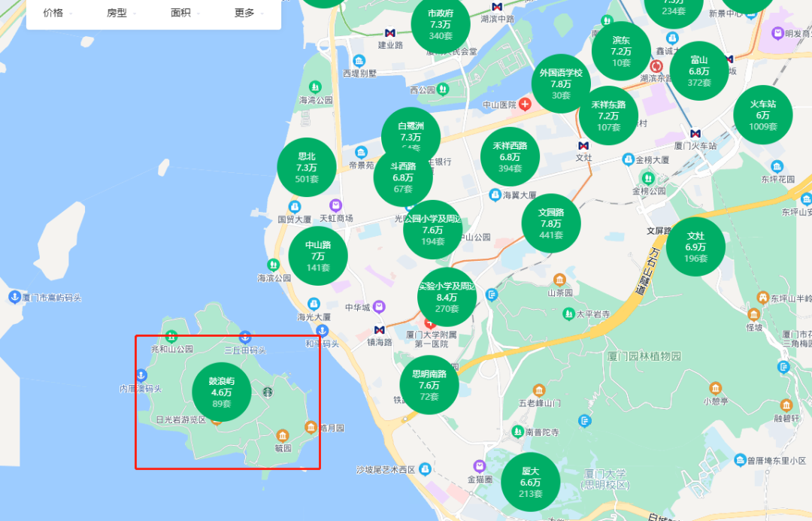
Task: Click the 金榜大厦 building icon
Action: (628, 159)
